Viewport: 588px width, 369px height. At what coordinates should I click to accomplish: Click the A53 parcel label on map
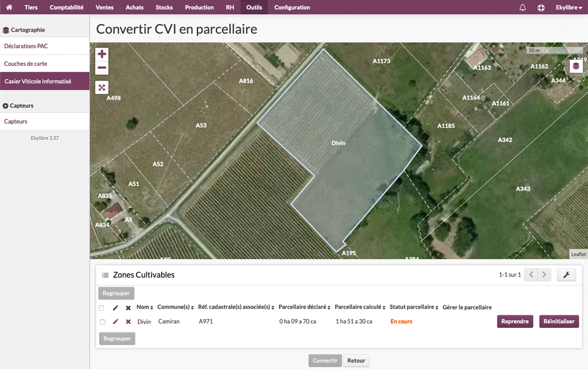point(201,125)
